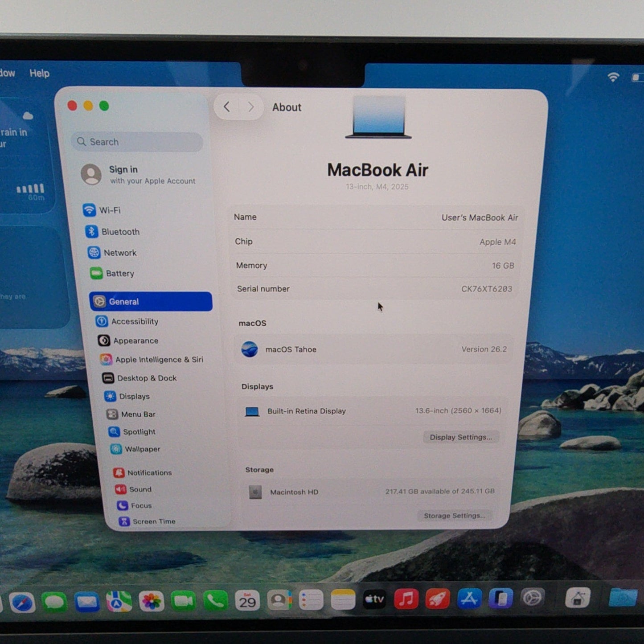Open Wi-Fi settings in the sidebar
Viewport: 644px width, 644px height.
[x=102, y=210]
